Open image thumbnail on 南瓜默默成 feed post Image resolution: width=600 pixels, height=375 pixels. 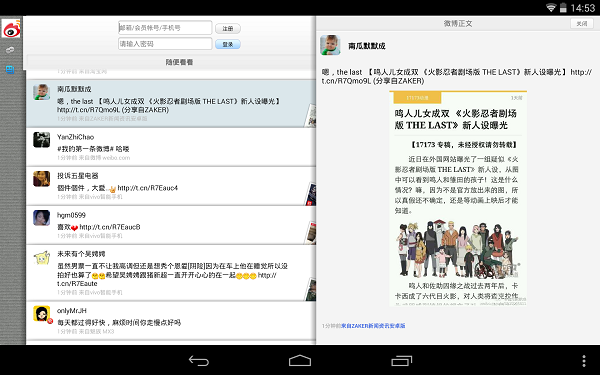coord(310,116)
